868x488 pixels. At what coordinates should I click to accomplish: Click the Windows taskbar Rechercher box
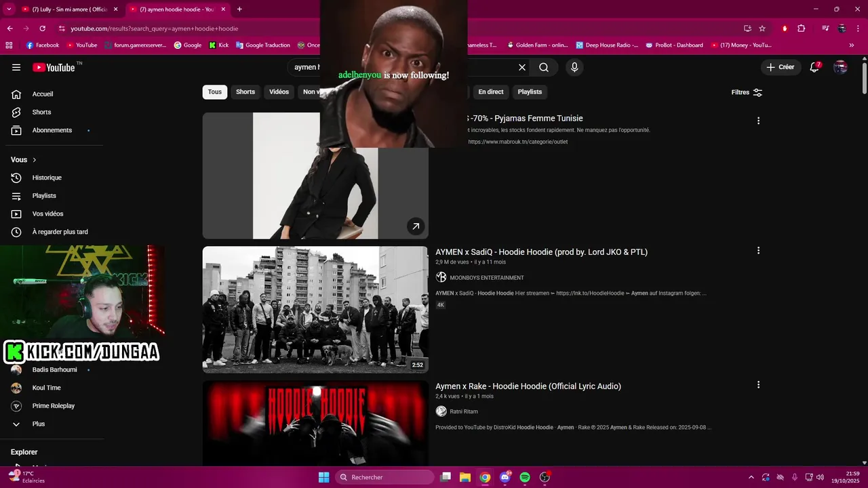[x=385, y=477]
